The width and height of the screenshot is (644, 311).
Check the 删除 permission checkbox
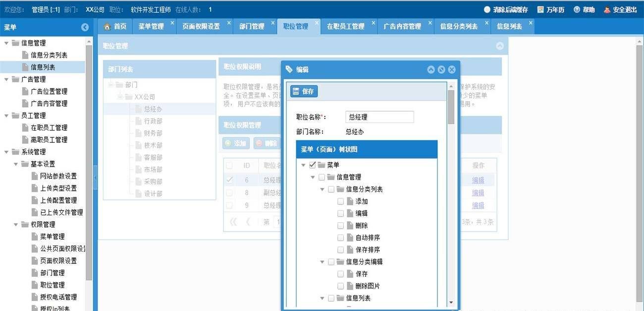(340, 226)
